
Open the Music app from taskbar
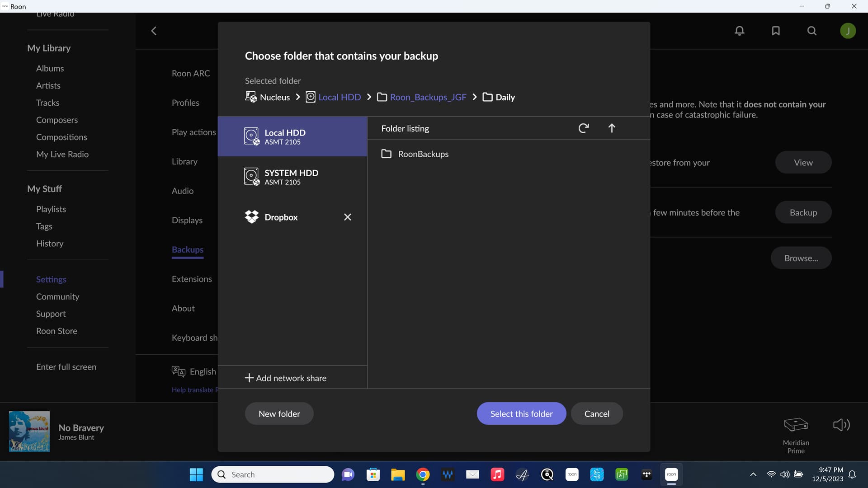[497, 474]
